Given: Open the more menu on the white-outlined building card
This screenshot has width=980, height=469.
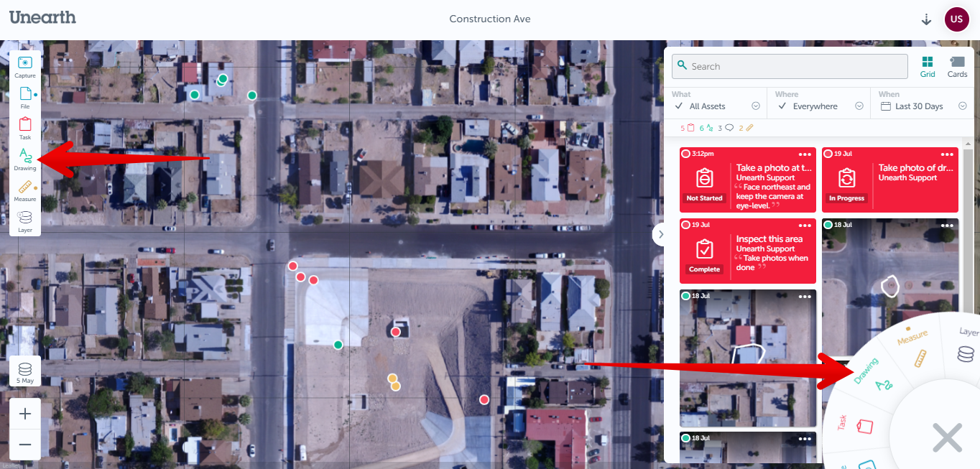Looking at the screenshot, I should coord(805,296).
